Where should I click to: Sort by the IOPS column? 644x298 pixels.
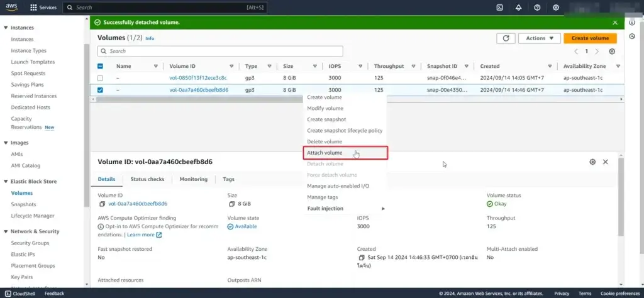tap(360, 66)
